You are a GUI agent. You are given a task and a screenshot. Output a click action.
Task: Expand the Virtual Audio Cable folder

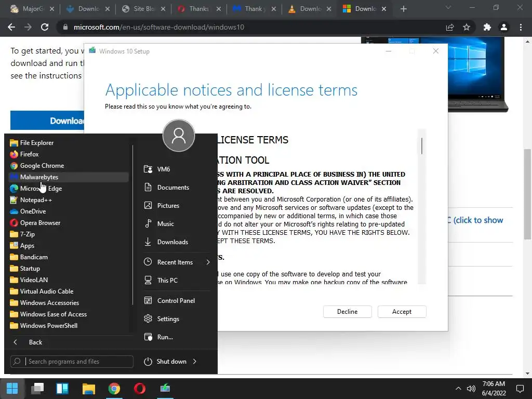click(68, 291)
